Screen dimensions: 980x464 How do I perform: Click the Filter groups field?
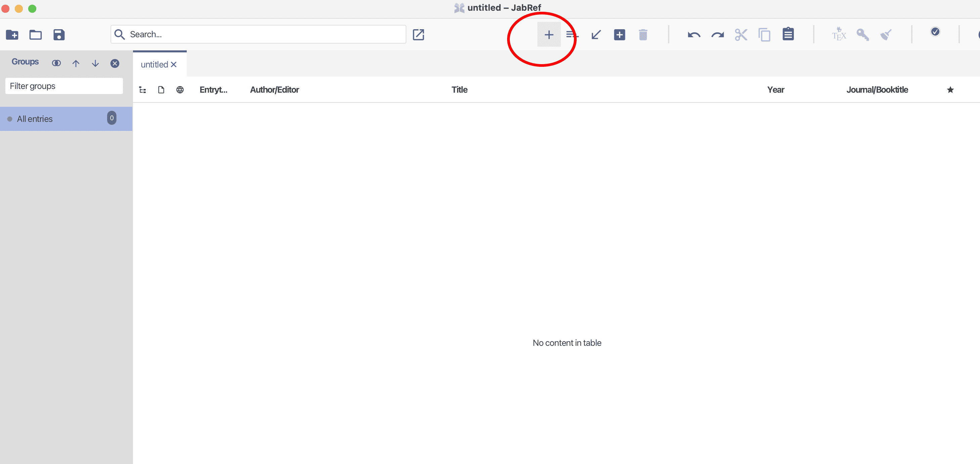[x=64, y=86]
